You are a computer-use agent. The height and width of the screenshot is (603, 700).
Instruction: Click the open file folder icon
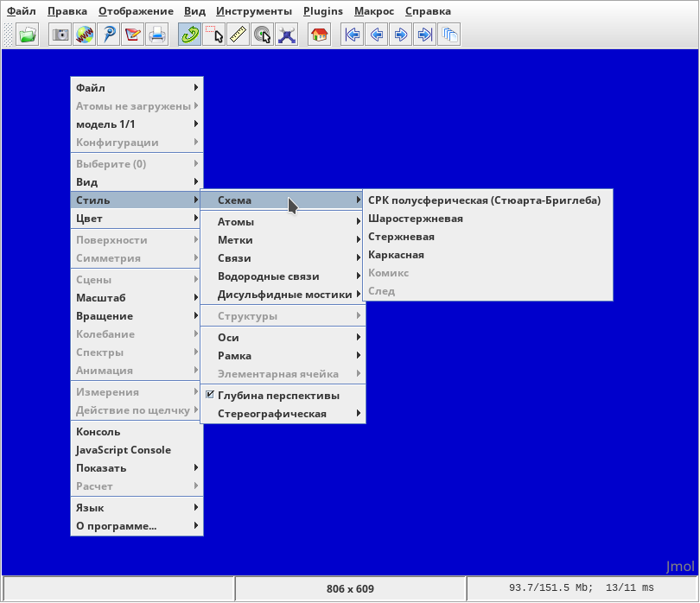[28, 35]
